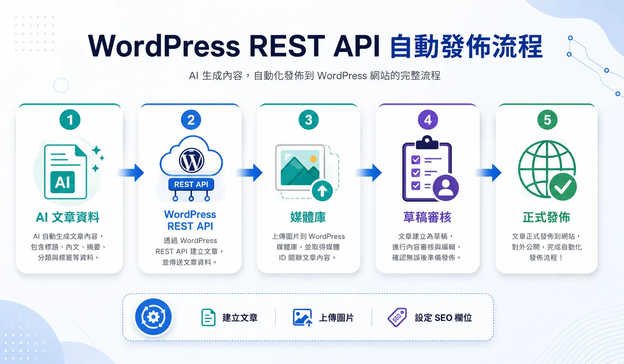624x364 pixels.
Task: Click the green document icon beside 建立文章
Action: pyautogui.click(x=208, y=318)
